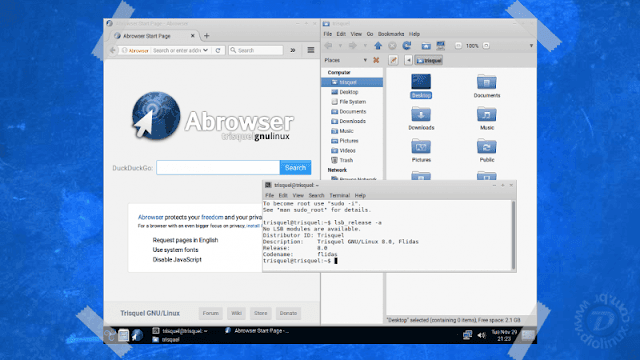Follow the Abrowser link in privacy notice
The image size is (640, 360).
(x=151, y=217)
